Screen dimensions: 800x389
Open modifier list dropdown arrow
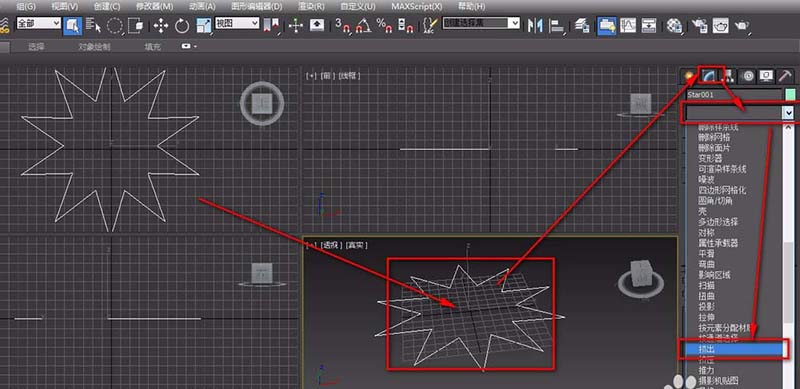[x=789, y=113]
